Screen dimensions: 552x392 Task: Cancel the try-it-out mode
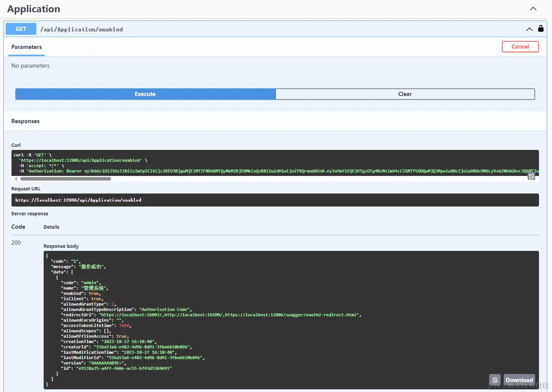point(520,47)
